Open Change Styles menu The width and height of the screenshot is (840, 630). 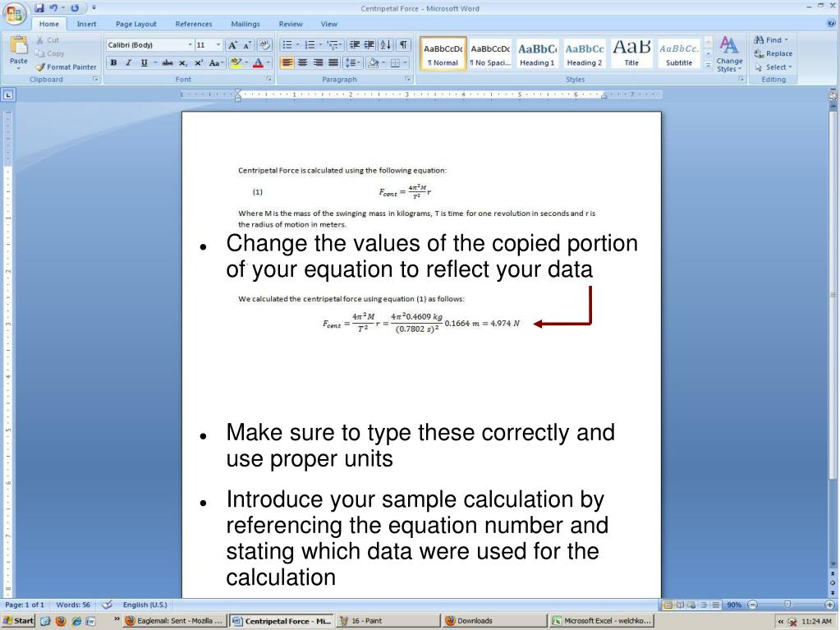tap(729, 53)
